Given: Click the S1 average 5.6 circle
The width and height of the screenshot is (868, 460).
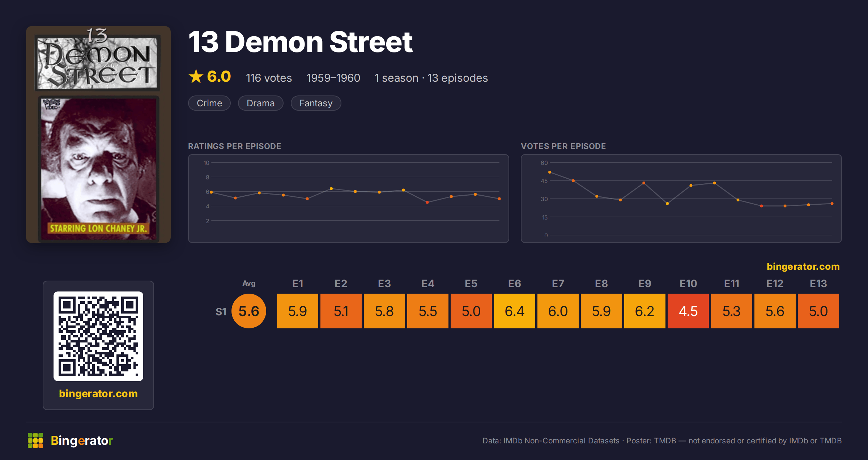Looking at the screenshot, I should click(x=249, y=311).
